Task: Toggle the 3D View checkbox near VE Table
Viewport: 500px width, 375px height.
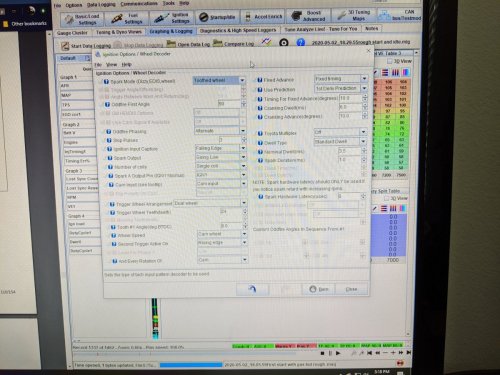Action: click(x=389, y=61)
